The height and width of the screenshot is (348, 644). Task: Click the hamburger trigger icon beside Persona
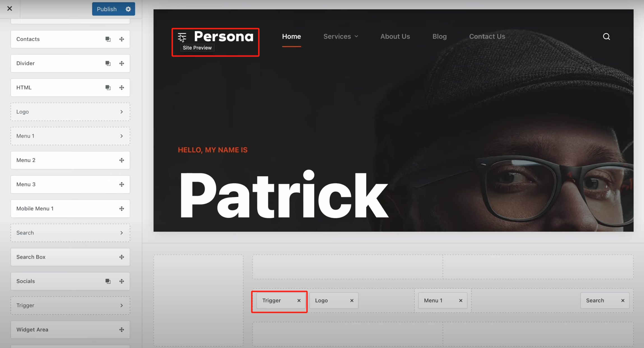pos(182,37)
